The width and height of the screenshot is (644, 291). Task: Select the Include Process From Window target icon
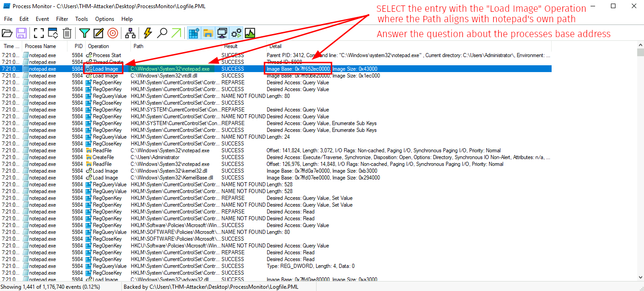coord(113,33)
